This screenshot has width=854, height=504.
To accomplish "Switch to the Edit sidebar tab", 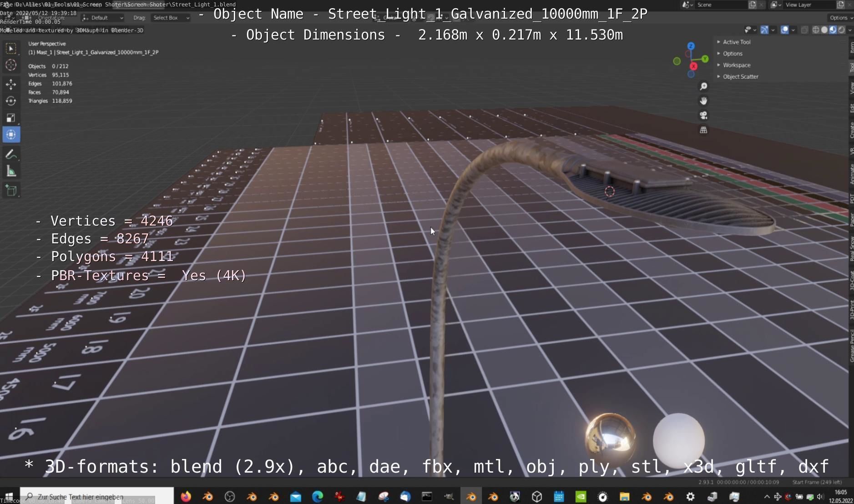I will point(851,108).
